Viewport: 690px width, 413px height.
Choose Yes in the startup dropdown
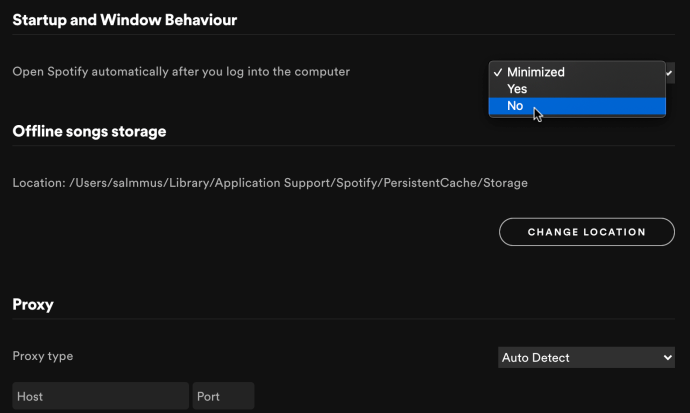click(577, 89)
